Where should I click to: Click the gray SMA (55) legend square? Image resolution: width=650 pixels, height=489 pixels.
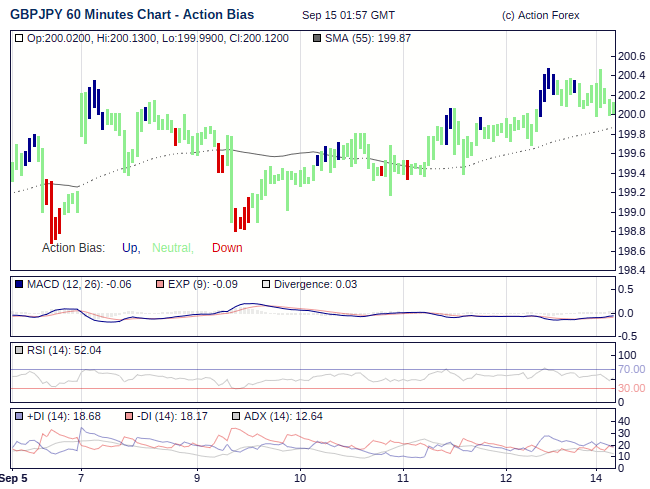[x=317, y=38]
